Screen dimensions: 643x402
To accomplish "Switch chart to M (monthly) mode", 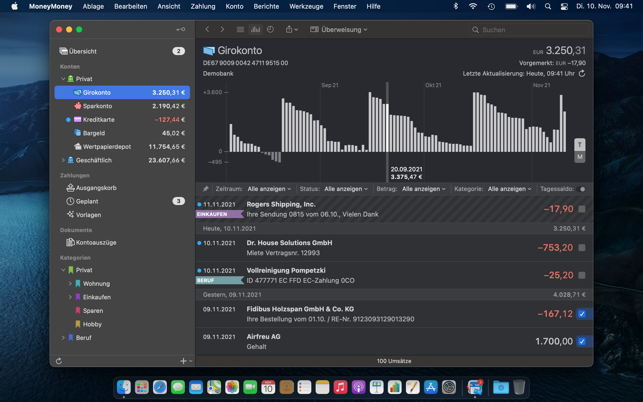I will [579, 157].
